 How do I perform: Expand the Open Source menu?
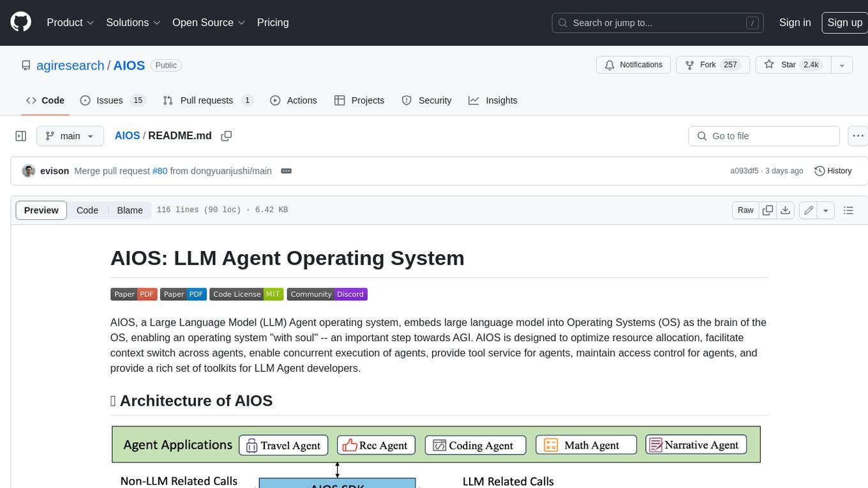(209, 22)
